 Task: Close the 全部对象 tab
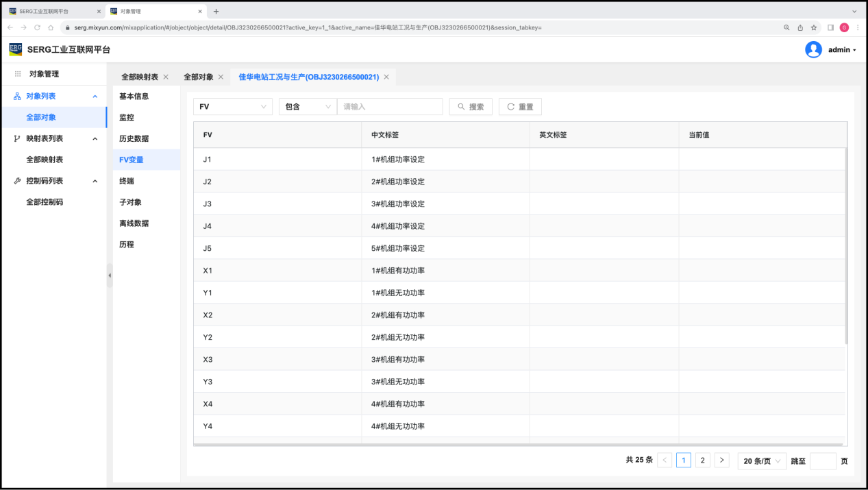[x=221, y=77]
